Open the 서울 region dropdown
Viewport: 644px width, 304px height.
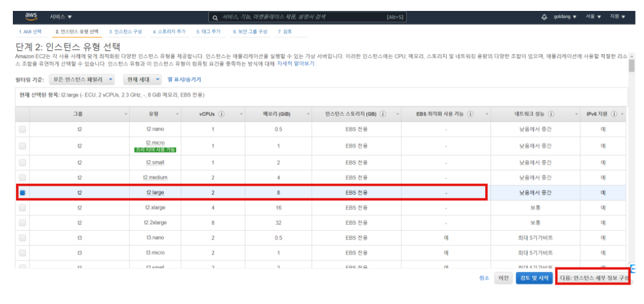point(593,17)
